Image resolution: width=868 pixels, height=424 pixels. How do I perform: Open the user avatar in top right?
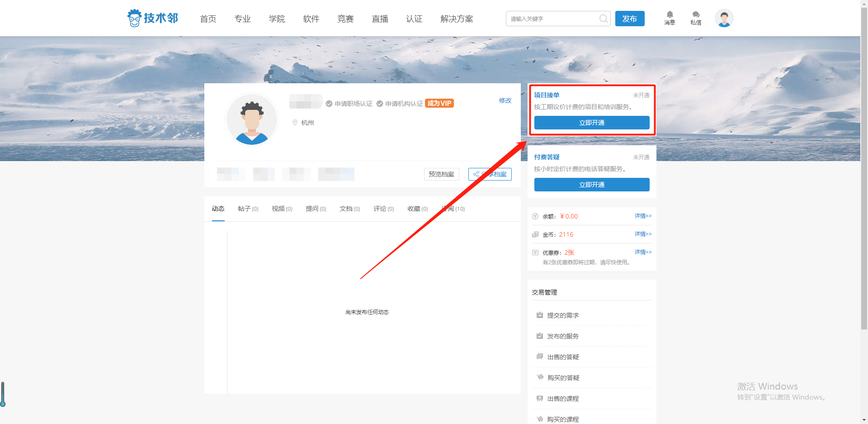coord(724,18)
